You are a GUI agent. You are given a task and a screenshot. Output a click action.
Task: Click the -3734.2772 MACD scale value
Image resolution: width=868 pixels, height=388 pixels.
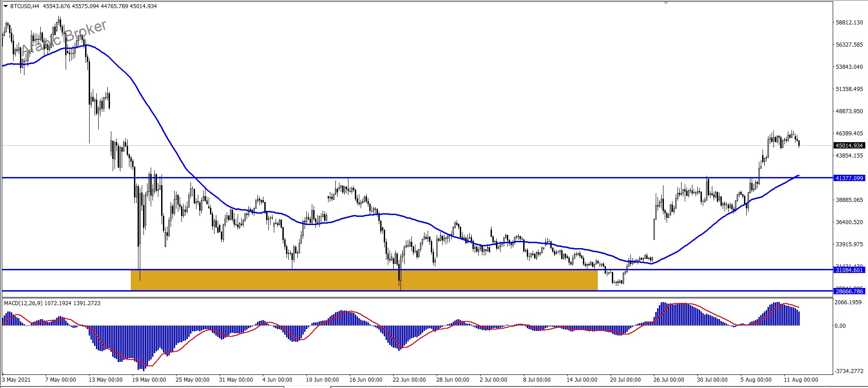point(849,371)
